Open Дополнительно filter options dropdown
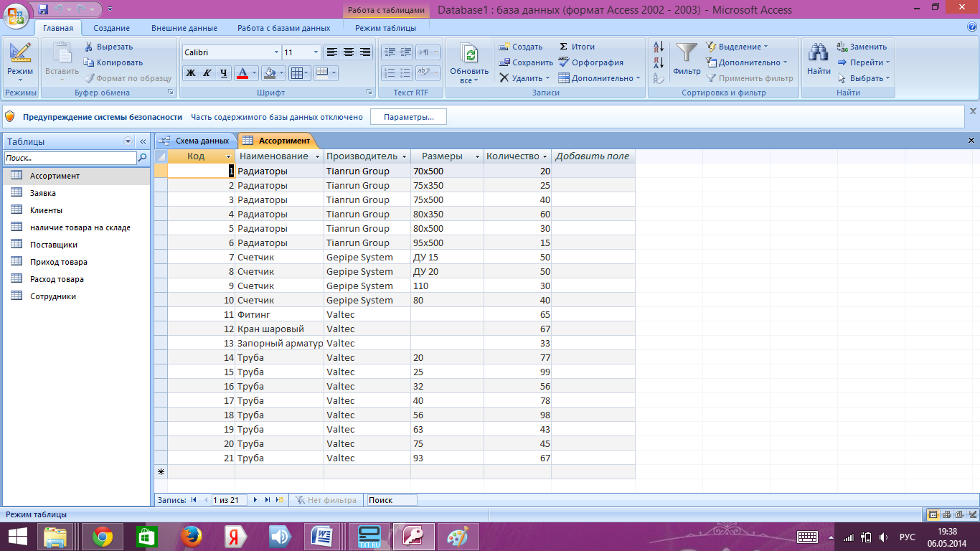 coord(747,62)
